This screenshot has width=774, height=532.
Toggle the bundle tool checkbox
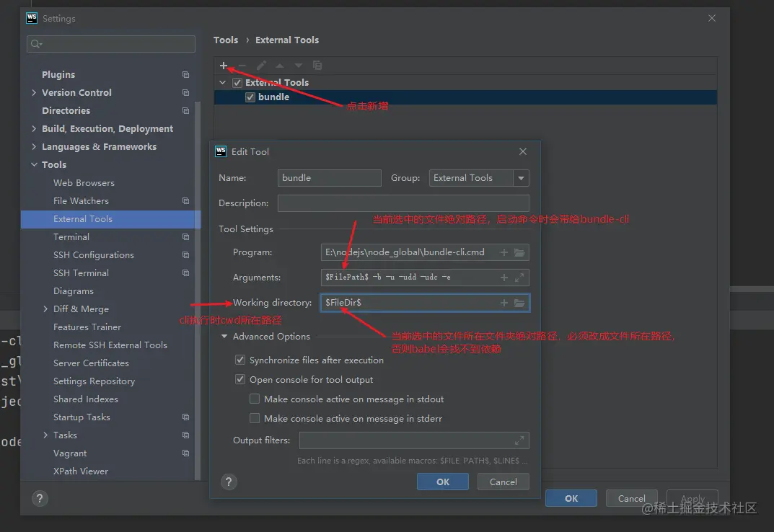[250, 97]
